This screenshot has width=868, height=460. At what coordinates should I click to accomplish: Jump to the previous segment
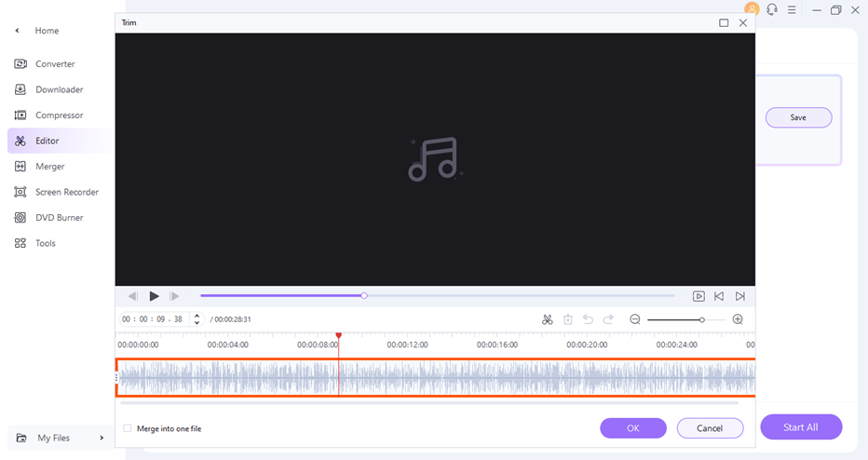[719, 296]
